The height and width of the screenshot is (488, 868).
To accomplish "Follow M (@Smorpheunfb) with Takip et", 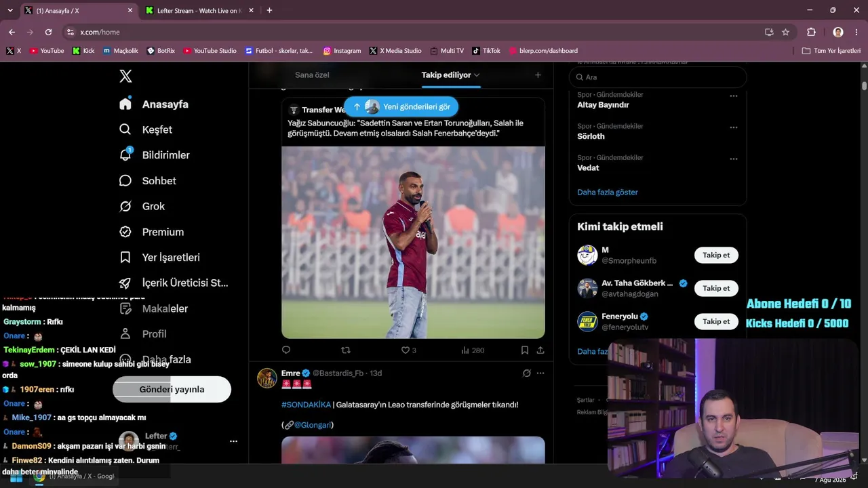I will 716,256.
